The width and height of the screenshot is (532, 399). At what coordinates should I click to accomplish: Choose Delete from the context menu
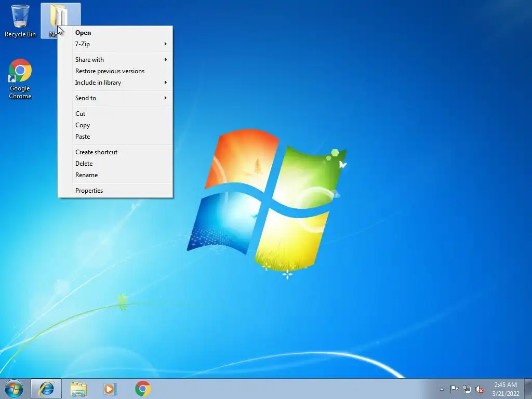coord(115,164)
